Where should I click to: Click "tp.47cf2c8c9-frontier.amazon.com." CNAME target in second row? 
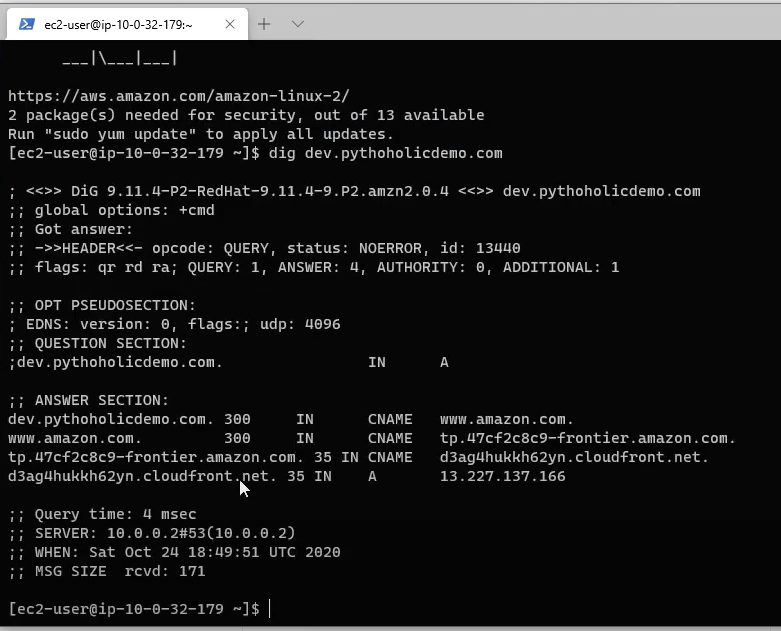tap(588, 438)
